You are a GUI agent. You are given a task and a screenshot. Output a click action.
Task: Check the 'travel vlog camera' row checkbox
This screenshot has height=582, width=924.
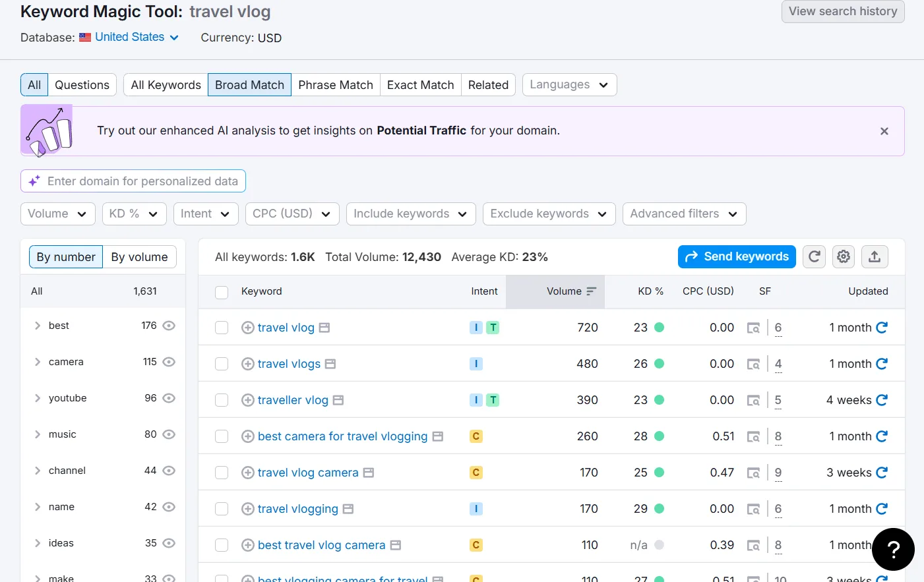tap(222, 473)
